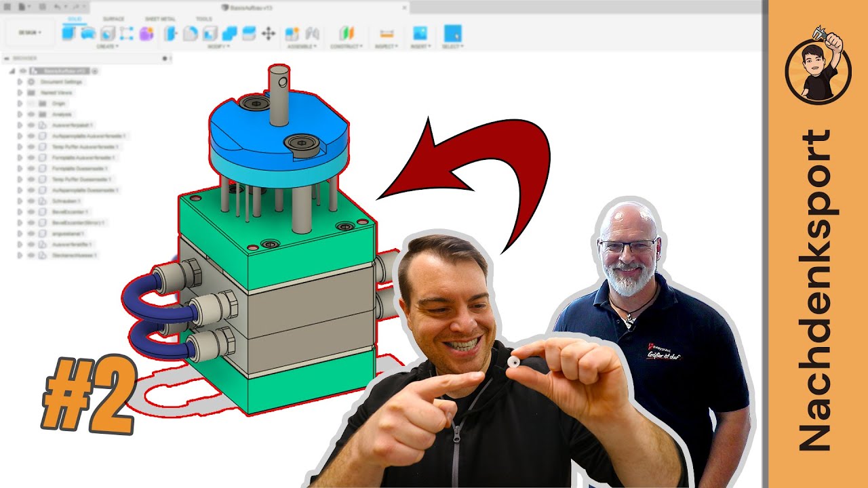The height and width of the screenshot is (488, 868).
Task: Expand the Origin folder
Action: (x=20, y=104)
